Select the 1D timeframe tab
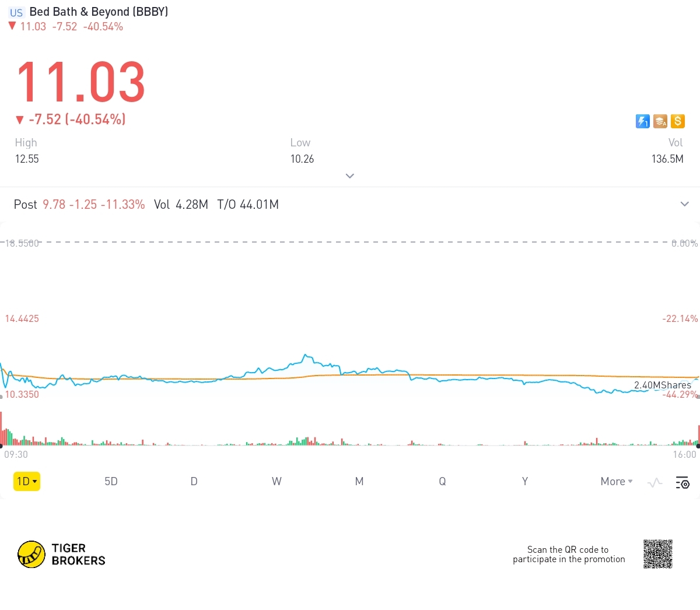This screenshot has width=700, height=610. pos(27,481)
